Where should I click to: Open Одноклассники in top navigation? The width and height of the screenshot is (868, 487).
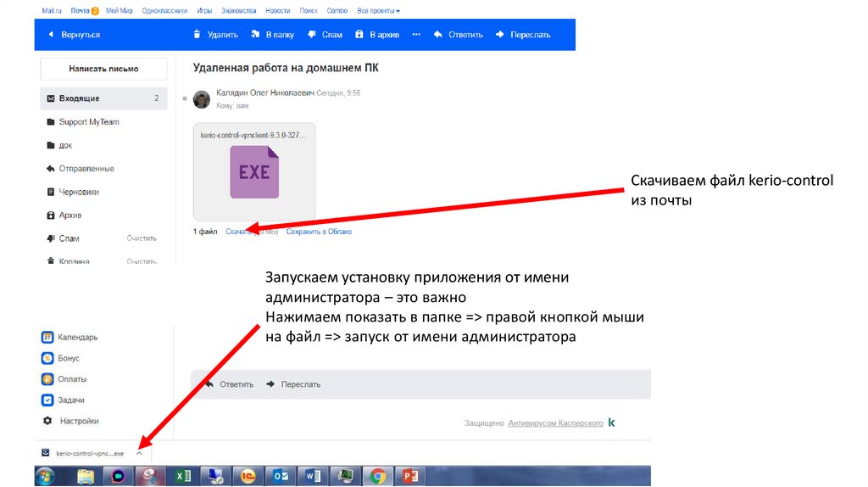point(164,10)
